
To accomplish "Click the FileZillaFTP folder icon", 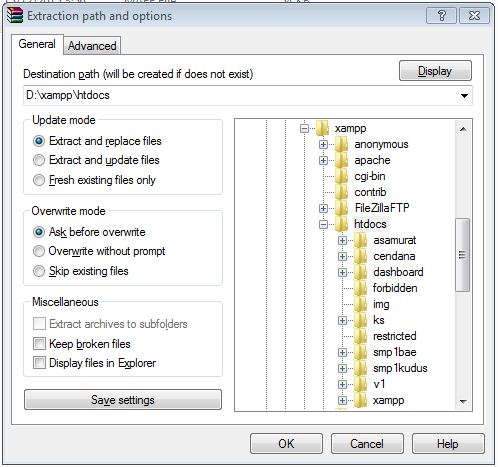I will (x=342, y=208).
